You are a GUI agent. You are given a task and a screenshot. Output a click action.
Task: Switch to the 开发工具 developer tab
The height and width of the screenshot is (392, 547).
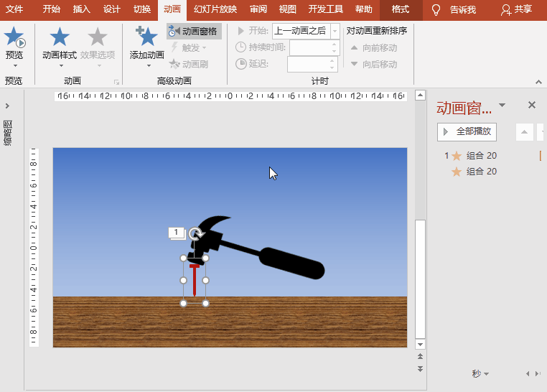pos(325,9)
